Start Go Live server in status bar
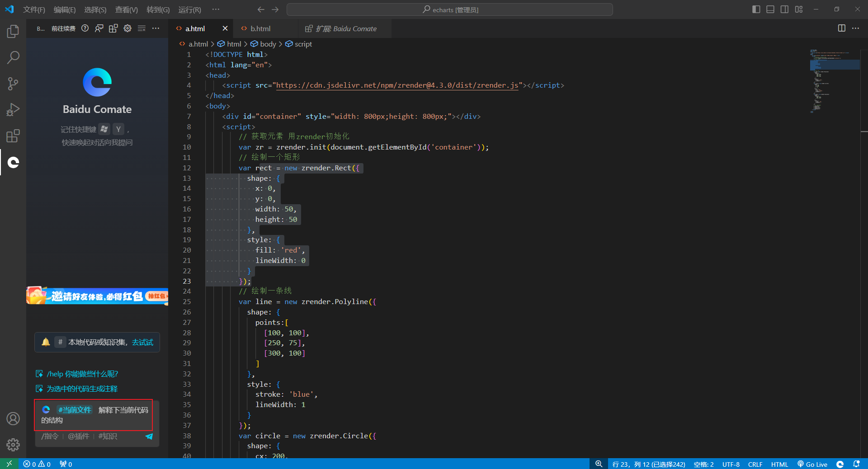The image size is (868, 469). click(x=813, y=464)
